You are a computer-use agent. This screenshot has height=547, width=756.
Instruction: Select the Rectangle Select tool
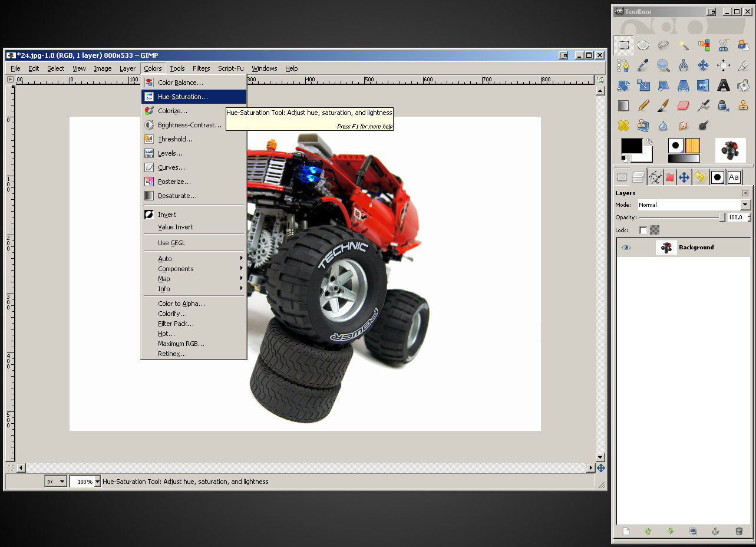coord(623,45)
